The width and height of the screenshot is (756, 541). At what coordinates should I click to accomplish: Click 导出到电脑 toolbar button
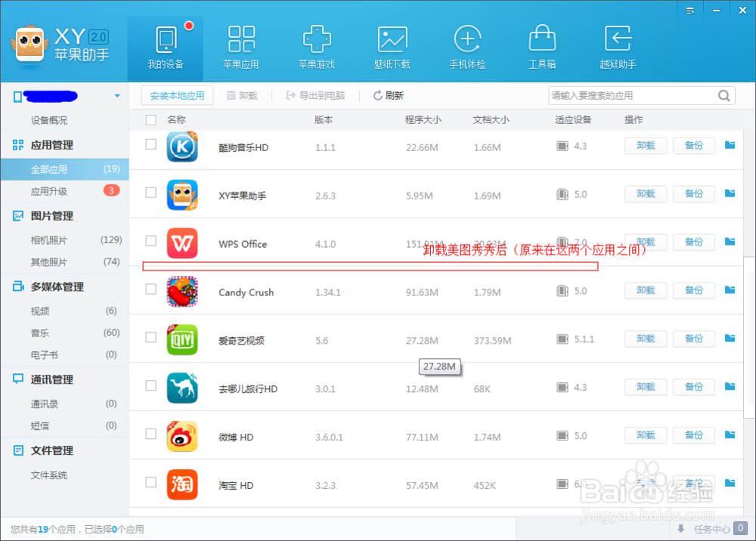(316, 95)
